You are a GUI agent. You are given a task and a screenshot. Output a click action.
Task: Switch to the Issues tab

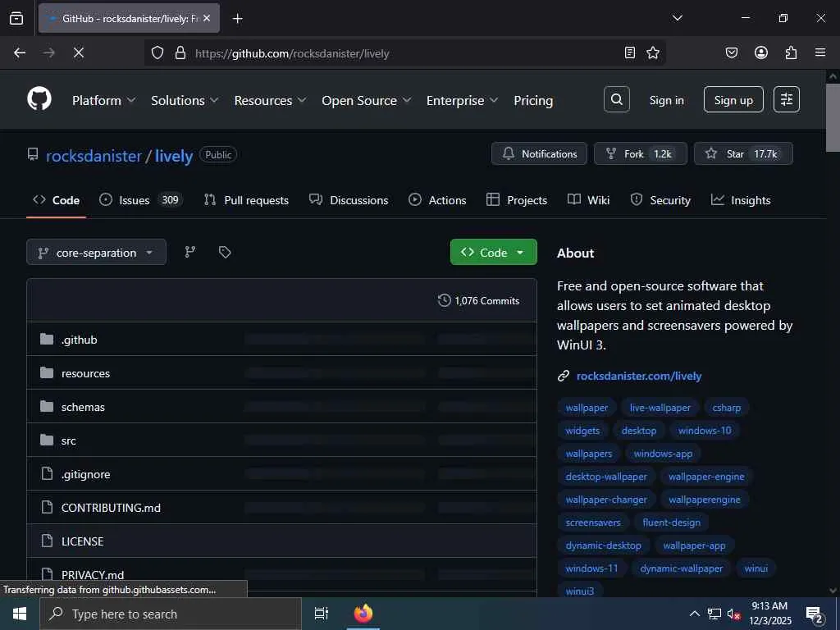click(141, 200)
